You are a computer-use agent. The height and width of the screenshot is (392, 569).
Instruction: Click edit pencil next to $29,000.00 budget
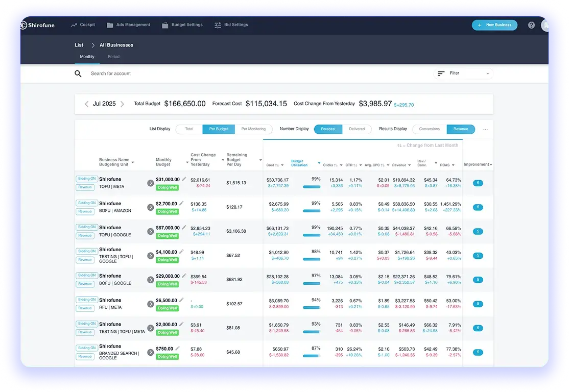[x=184, y=276]
